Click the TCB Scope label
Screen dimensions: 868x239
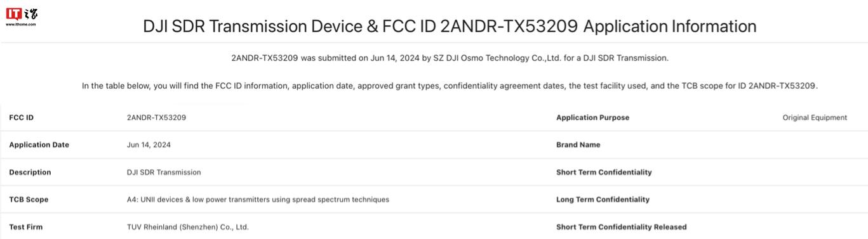click(29, 199)
